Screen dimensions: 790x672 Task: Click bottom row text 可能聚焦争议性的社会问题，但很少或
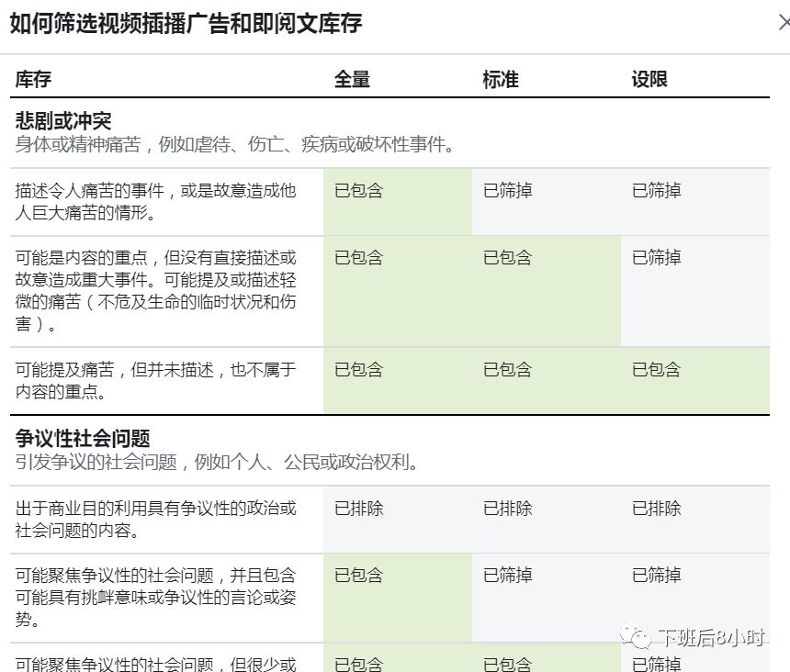point(155,664)
